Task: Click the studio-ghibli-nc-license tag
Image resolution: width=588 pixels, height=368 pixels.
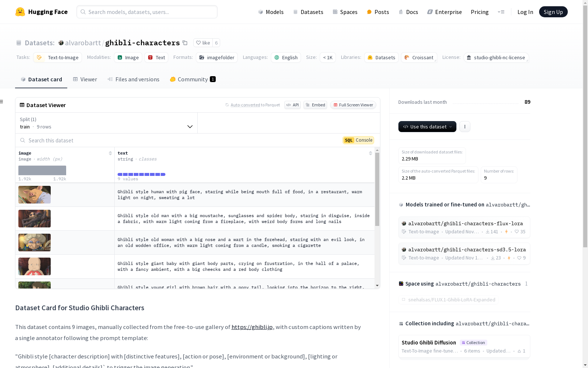Action: click(x=496, y=57)
